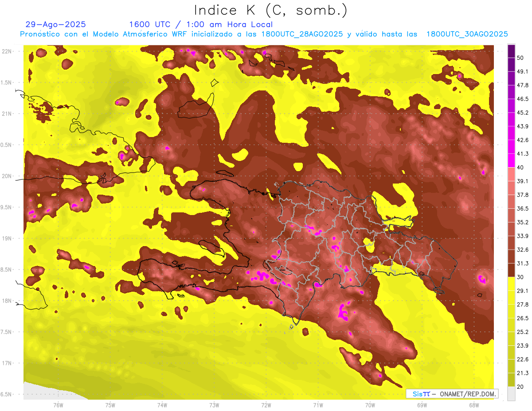The height and width of the screenshot is (411, 532).
Task: Select the gray legend swatch below value 20
Action: click(x=511, y=394)
